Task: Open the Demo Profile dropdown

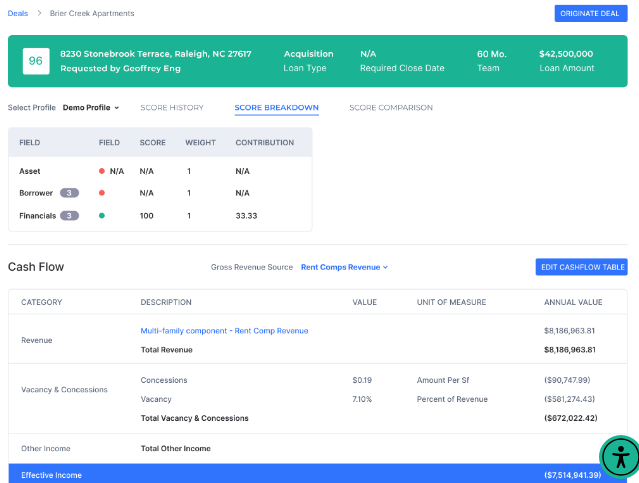Action: coord(90,107)
